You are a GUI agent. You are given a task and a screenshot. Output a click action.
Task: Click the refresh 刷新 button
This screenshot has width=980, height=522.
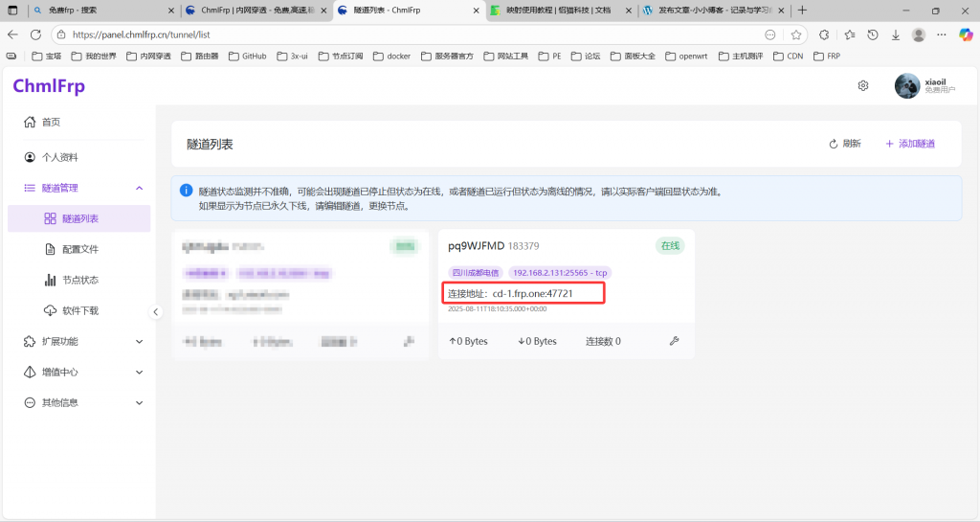[844, 144]
